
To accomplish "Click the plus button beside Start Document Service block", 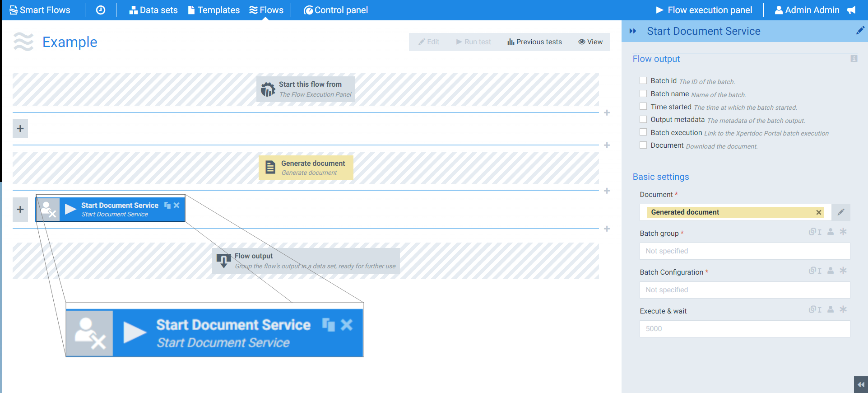I will click(x=20, y=210).
